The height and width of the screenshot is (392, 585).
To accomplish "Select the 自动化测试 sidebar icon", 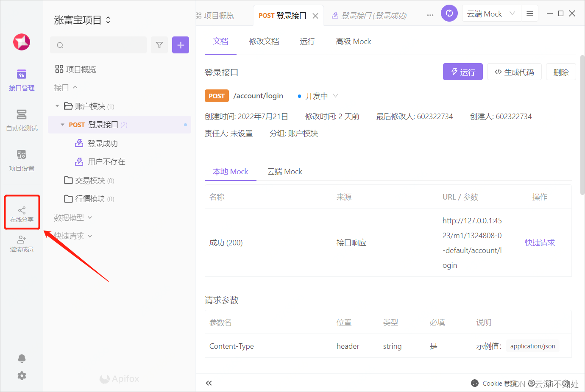I will tap(22, 120).
